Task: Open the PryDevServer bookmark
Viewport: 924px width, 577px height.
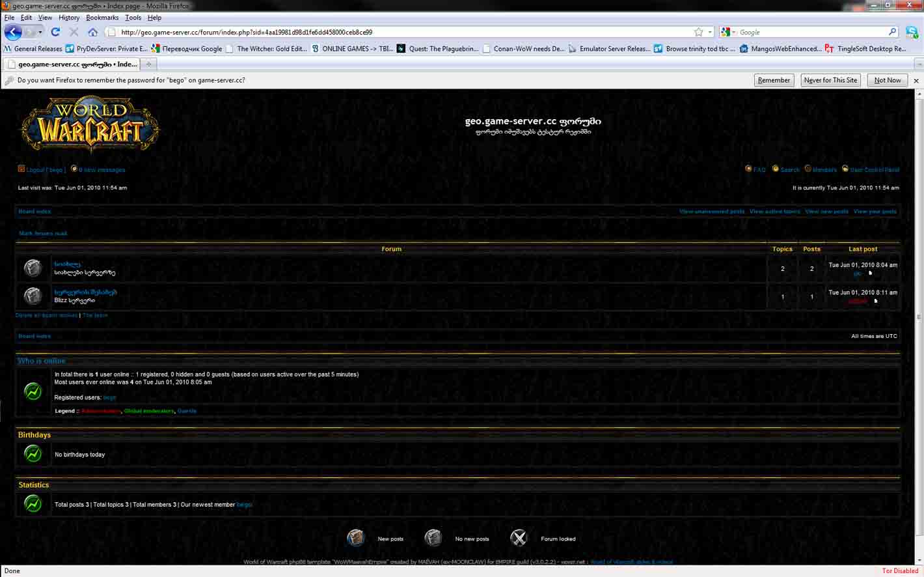Action: [x=107, y=49]
